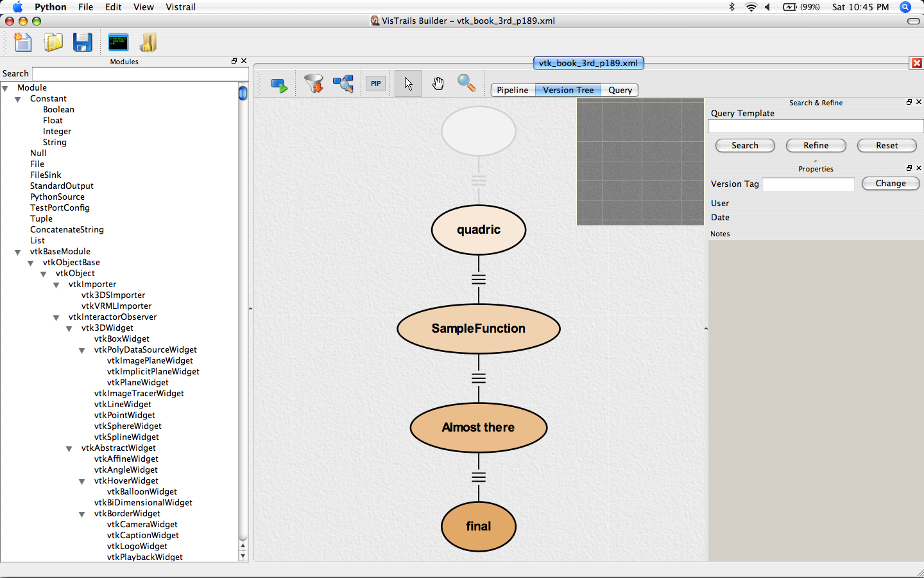This screenshot has height=578, width=924.
Task: Toggle the PIP button
Action: point(376,83)
